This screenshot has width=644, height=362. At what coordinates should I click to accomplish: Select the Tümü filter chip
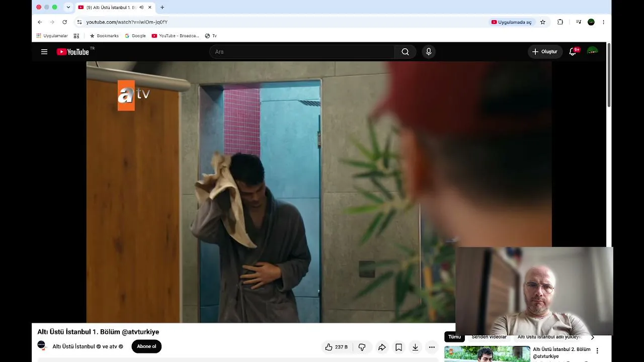tap(454, 337)
